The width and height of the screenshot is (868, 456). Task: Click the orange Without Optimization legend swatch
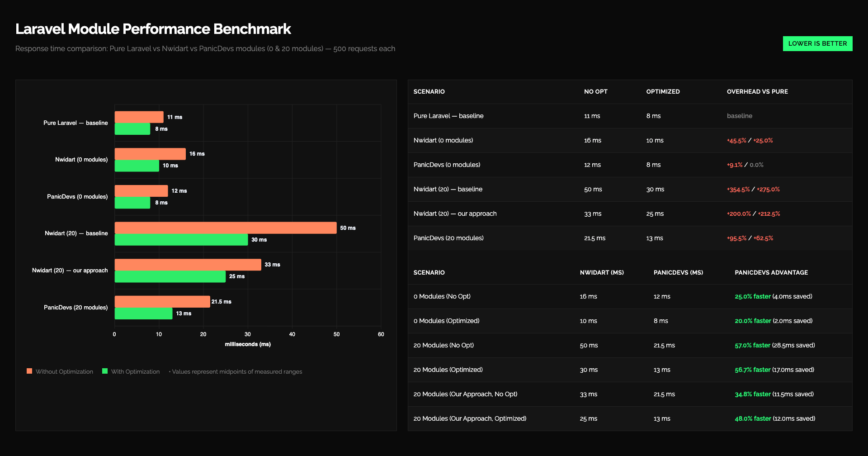29,371
